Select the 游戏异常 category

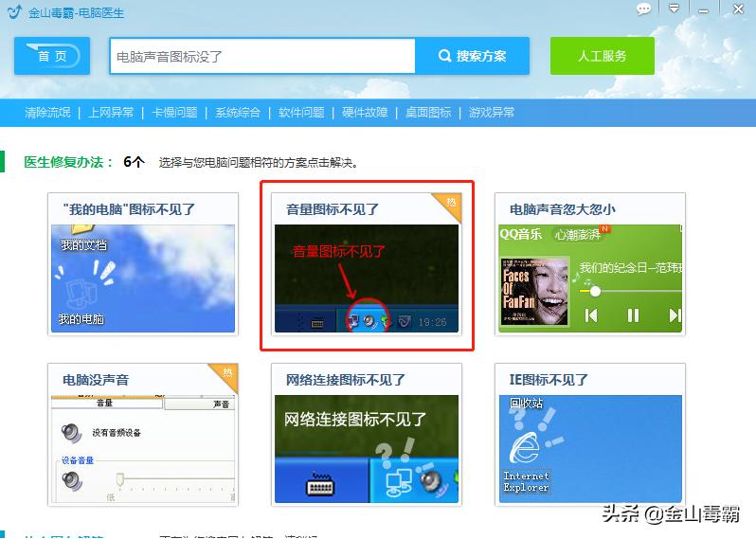492,113
